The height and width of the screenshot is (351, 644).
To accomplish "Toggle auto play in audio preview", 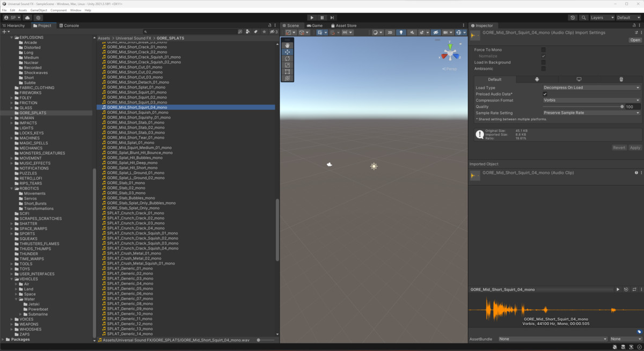I will tap(626, 289).
